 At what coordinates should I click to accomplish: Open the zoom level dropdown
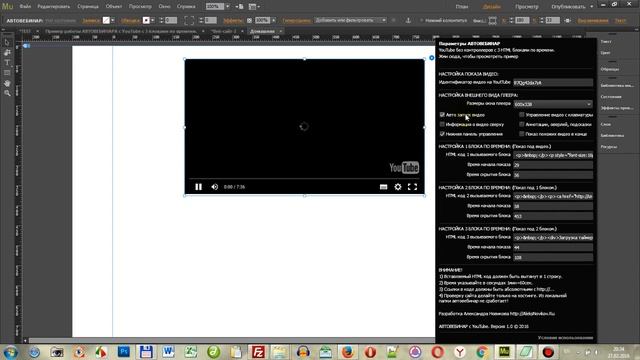(x=228, y=7)
